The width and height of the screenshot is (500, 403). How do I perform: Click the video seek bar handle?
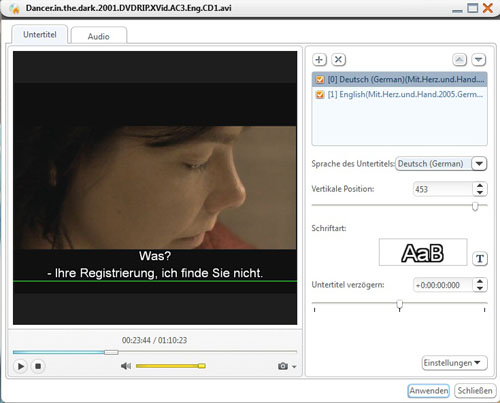click(111, 352)
